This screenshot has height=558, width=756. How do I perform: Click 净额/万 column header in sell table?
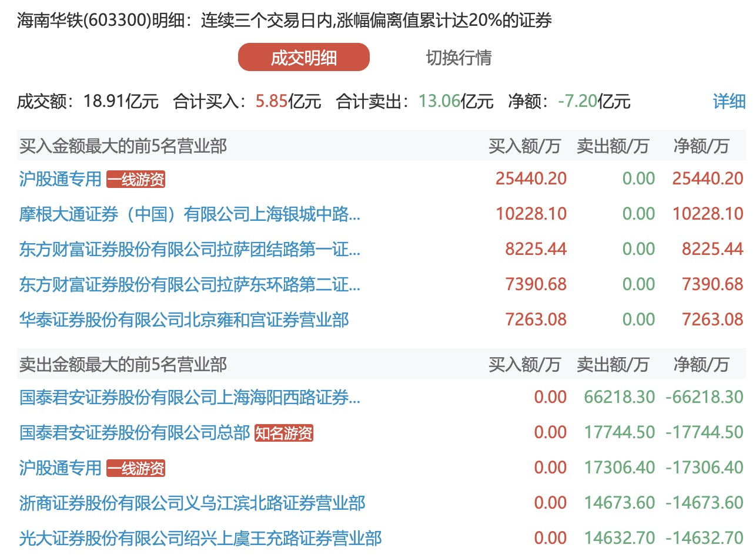[x=701, y=364]
